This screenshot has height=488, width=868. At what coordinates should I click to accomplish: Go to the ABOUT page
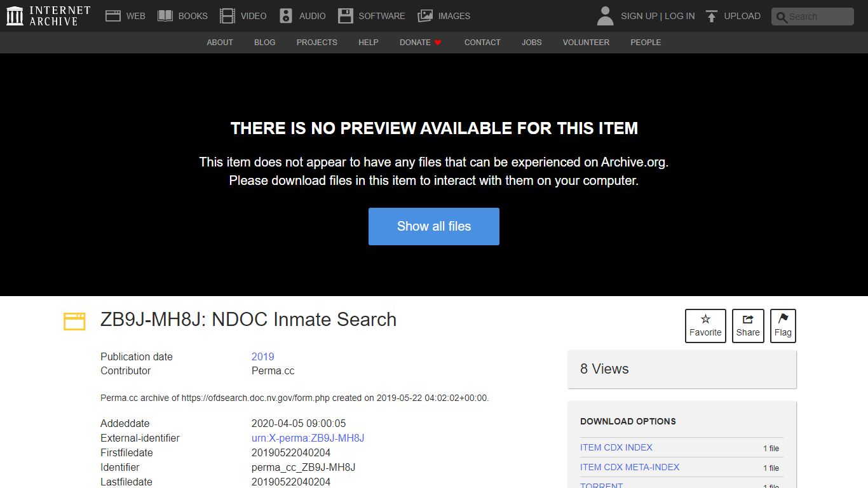220,43
